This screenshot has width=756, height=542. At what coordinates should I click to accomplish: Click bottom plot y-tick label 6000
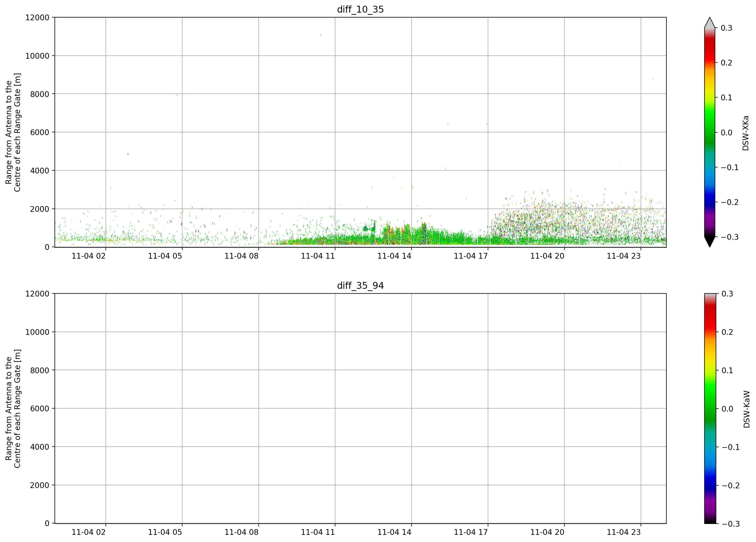[40, 409]
